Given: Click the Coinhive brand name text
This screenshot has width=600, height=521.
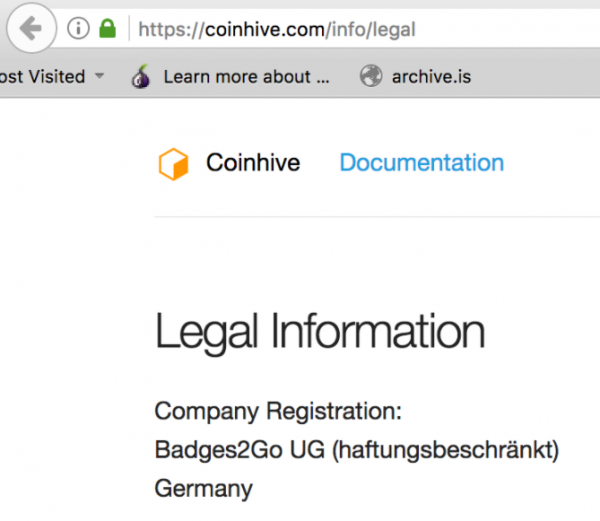Looking at the screenshot, I should [x=252, y=163].
